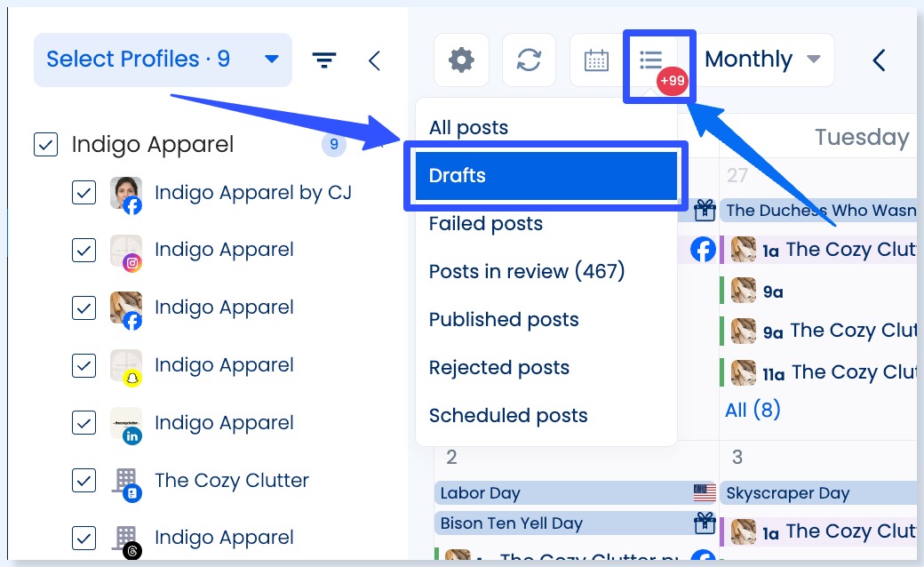Screen dimensions: 924x567
Task: Uncheck the Indigo Apparel group checkbox
Action: click(x=45, y=144)
